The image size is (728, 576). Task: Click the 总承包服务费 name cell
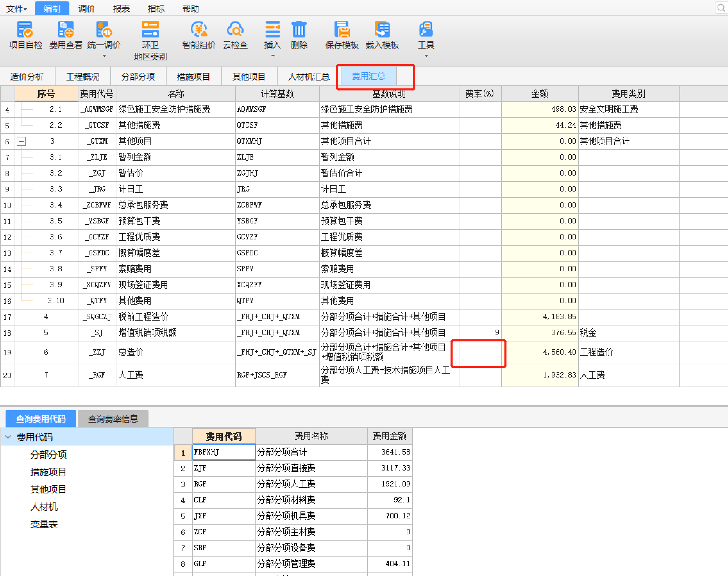(x=176, y=205)
